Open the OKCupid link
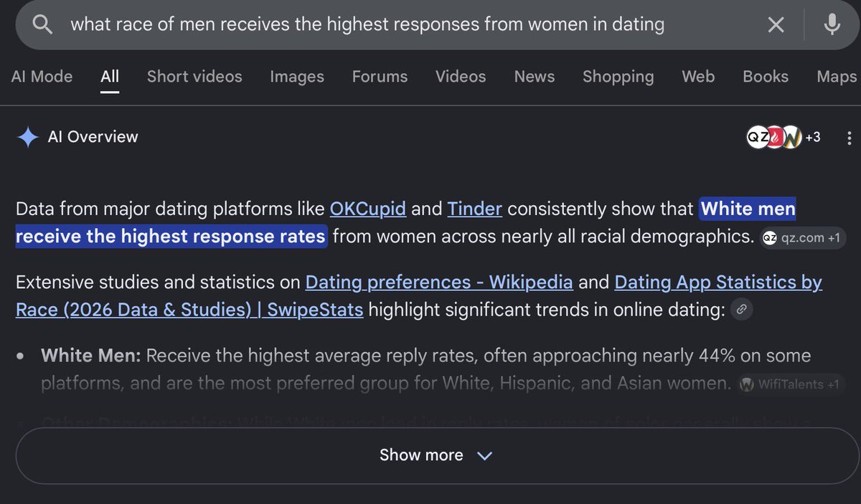 (x=368, y=209)
